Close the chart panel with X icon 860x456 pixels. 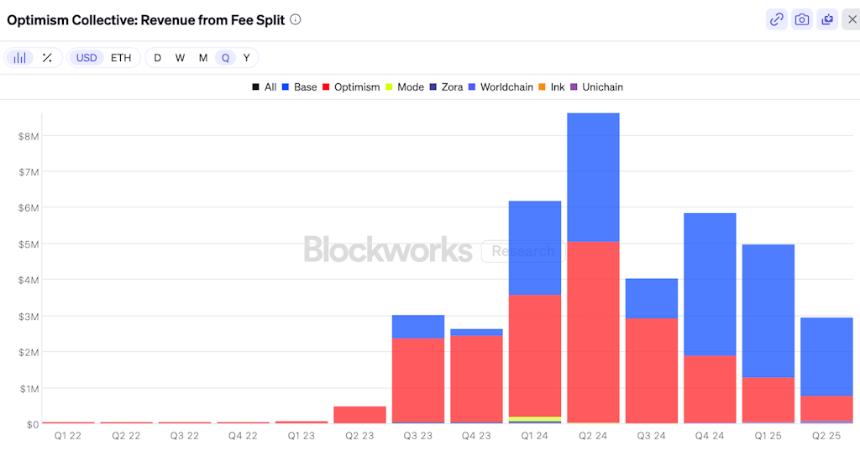[852, 20]
